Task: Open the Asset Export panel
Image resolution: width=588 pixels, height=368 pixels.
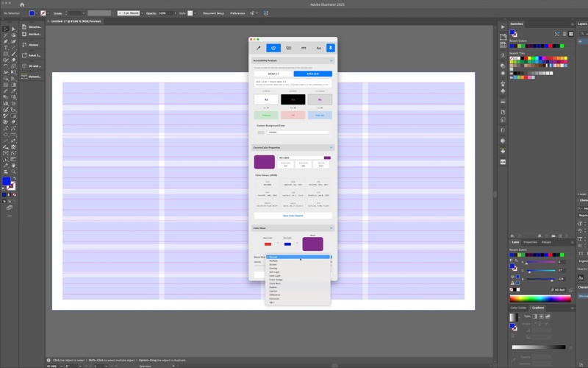Action: [x=32, y=55]
